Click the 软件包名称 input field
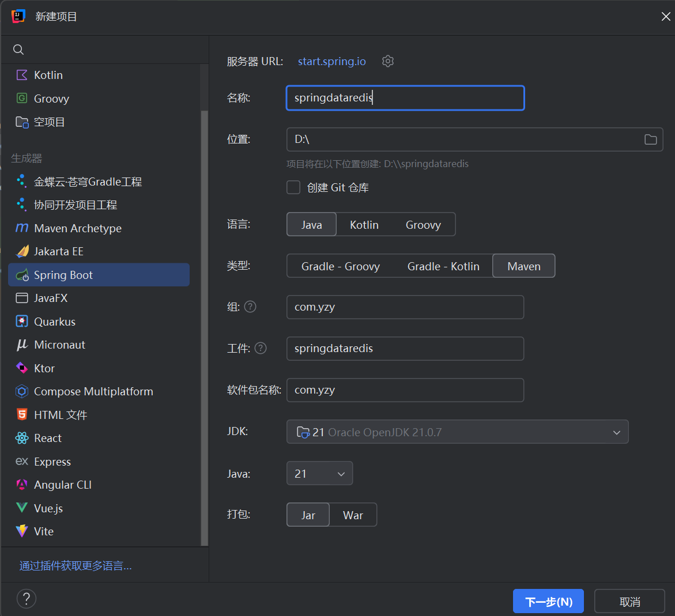 click(x=405, y=390)
